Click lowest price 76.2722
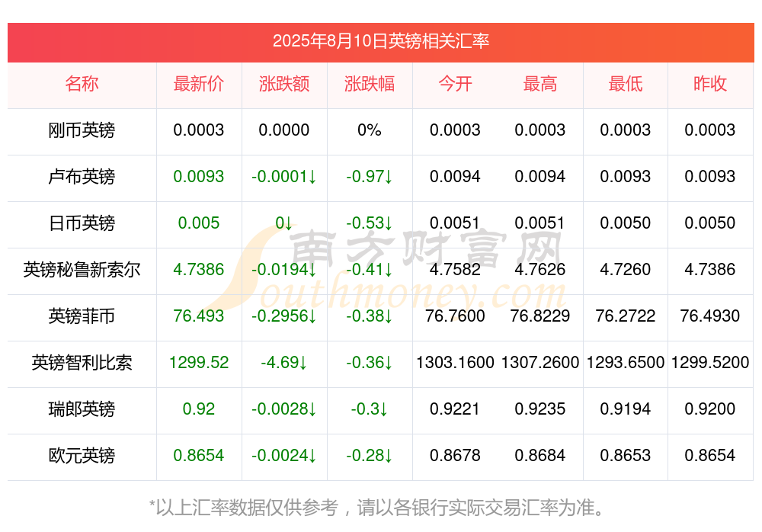 click(x=626, y=316)
